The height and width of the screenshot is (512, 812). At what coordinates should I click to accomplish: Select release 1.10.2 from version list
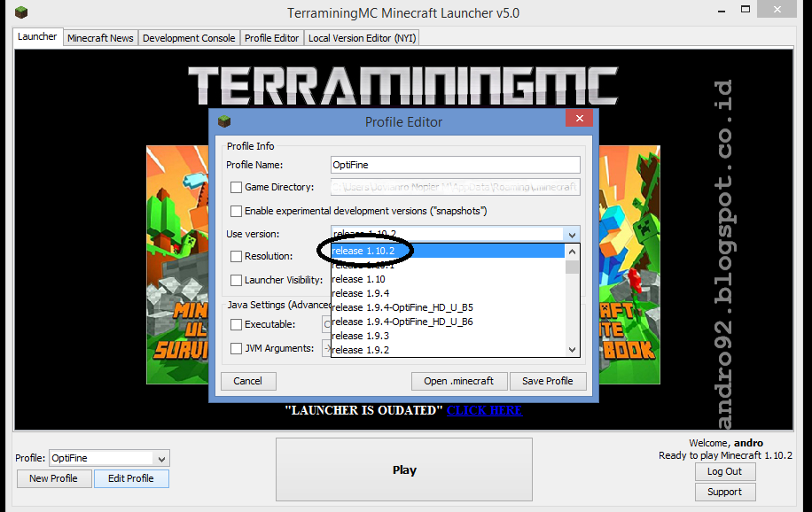(x=448, y=251)
